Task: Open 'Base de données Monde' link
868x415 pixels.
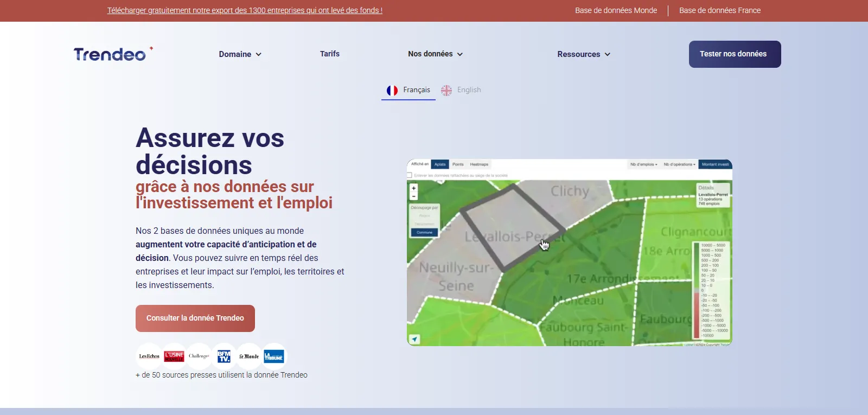Action: [616, 10]
